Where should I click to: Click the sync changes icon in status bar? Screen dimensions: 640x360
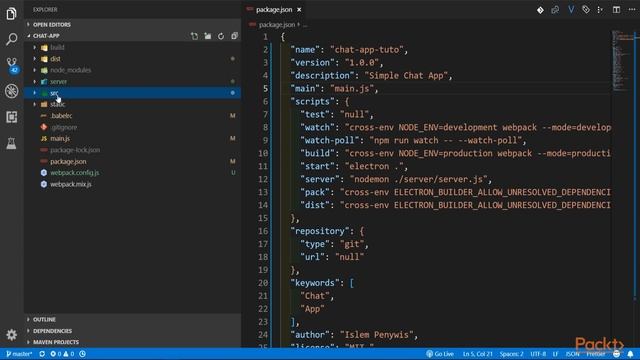click(x=42, y=354)
